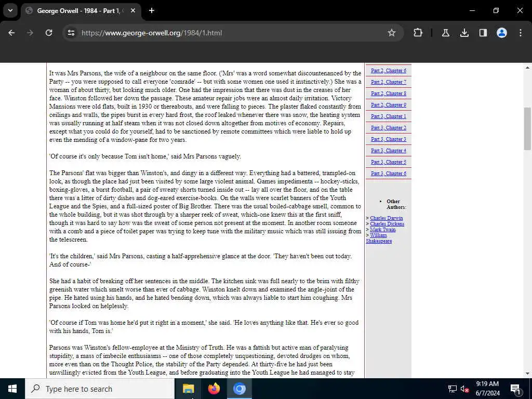The image size is (532, 399).
Task: Select the Chrome taskbar icon
Action: (x=239, y=389)
